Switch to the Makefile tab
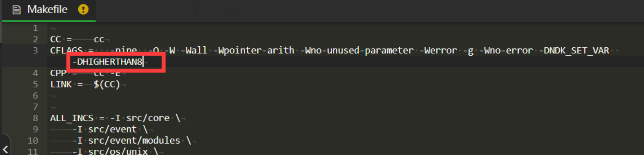 (x=47, y=9)
